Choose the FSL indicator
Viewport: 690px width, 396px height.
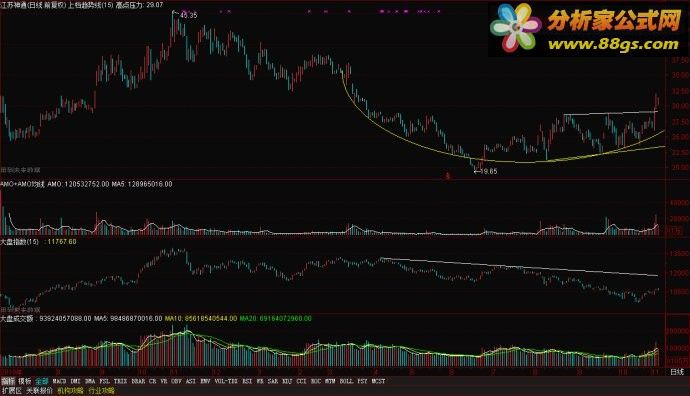click(x=105, y=381)
